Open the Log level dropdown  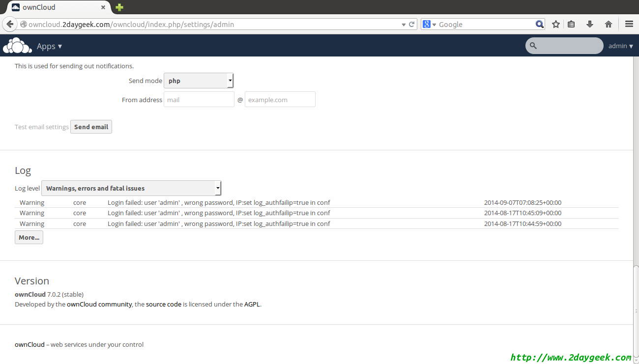(131, 188)
